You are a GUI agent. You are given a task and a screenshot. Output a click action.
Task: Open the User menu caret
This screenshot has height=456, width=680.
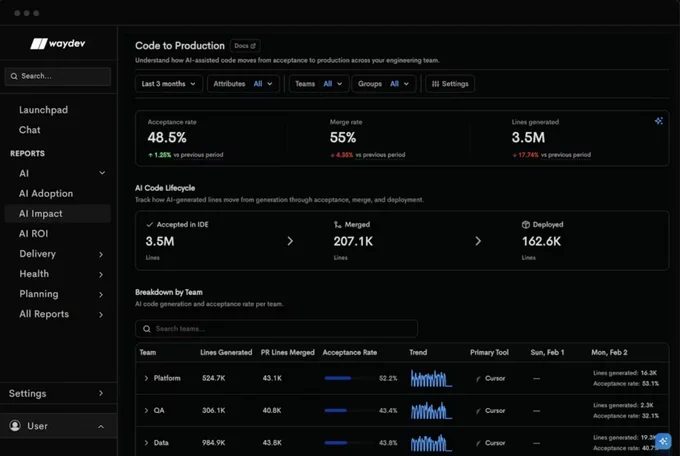[x=101, y=426]
